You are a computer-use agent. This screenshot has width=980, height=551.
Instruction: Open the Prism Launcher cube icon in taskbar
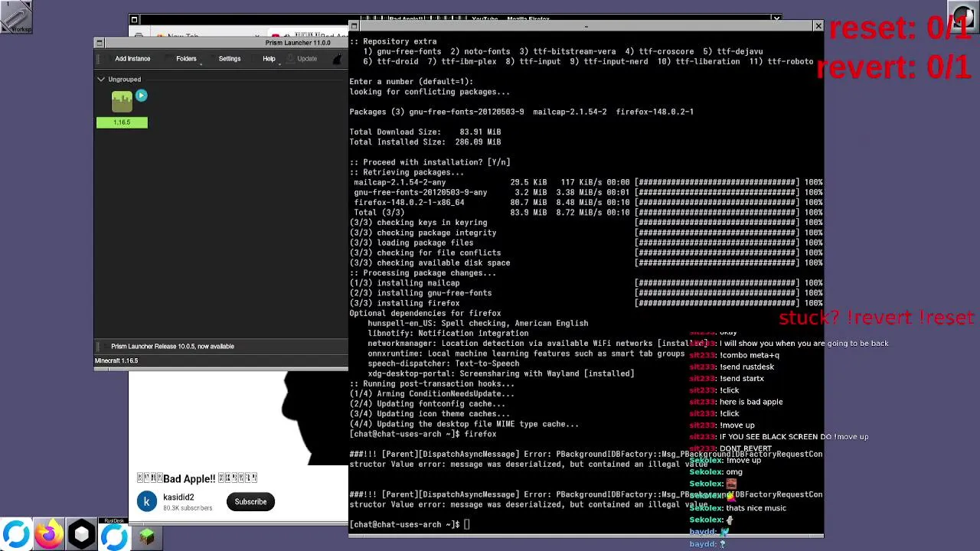click(81, 534)
